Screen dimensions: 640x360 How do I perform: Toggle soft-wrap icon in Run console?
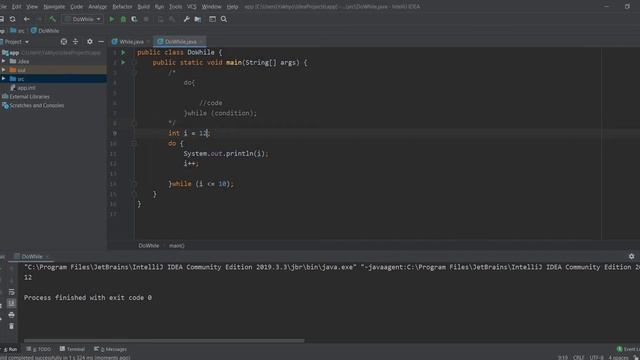coord(11,292)
